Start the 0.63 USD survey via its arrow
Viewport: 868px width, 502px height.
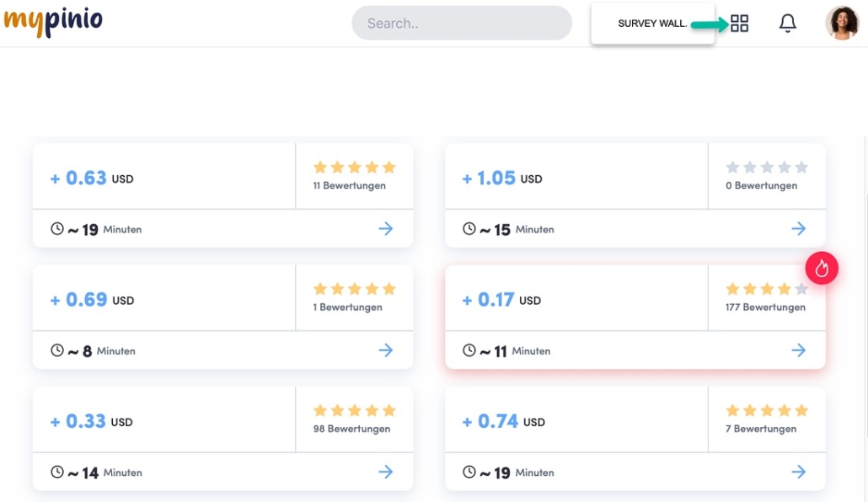click(x=386, y=228)
